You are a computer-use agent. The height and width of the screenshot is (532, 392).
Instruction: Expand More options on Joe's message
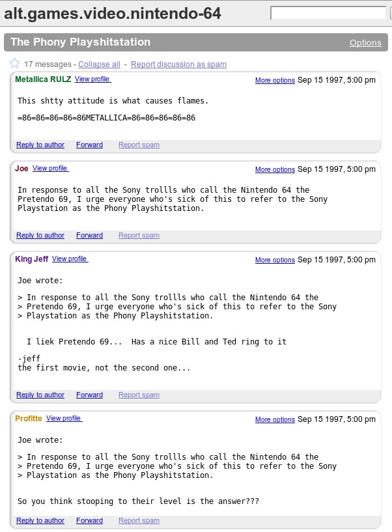click(x=275, y=170)
